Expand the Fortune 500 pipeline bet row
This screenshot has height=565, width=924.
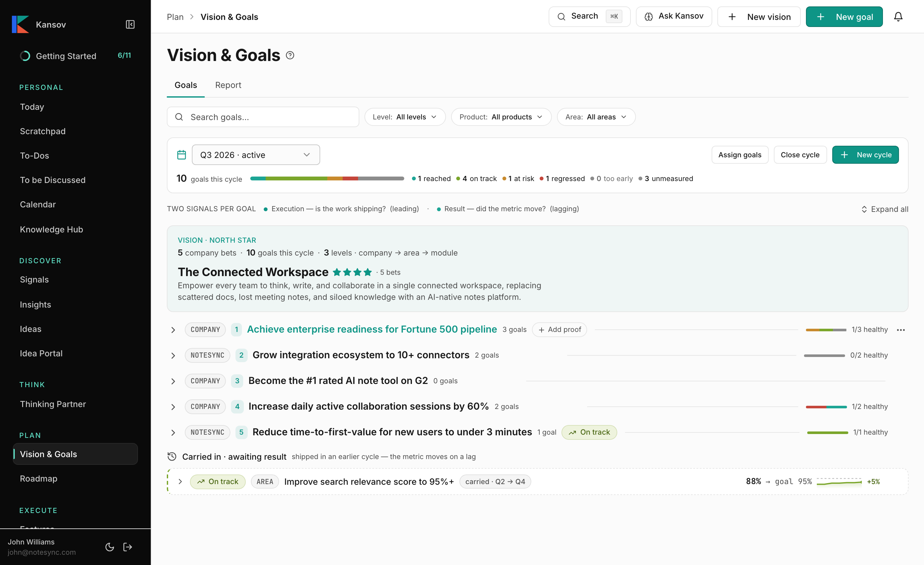173,330
